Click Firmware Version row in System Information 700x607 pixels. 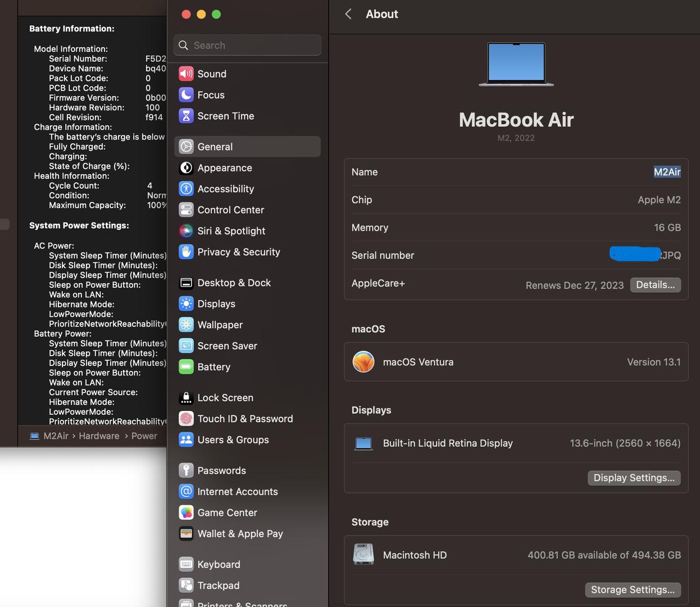click(x=107, y=98)
